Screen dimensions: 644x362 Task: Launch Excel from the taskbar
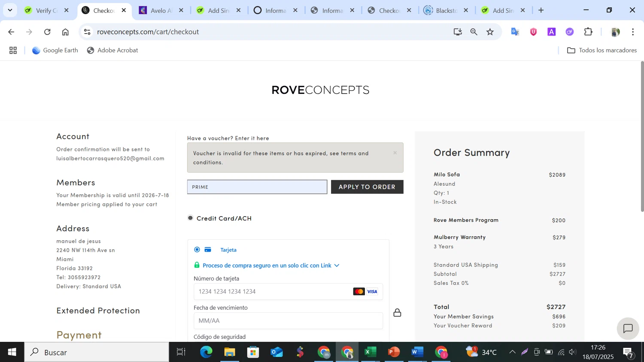click(370, 352)
